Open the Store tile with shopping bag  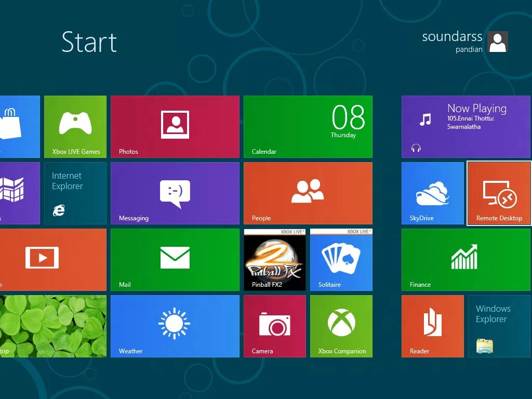(x=20, y=127)
